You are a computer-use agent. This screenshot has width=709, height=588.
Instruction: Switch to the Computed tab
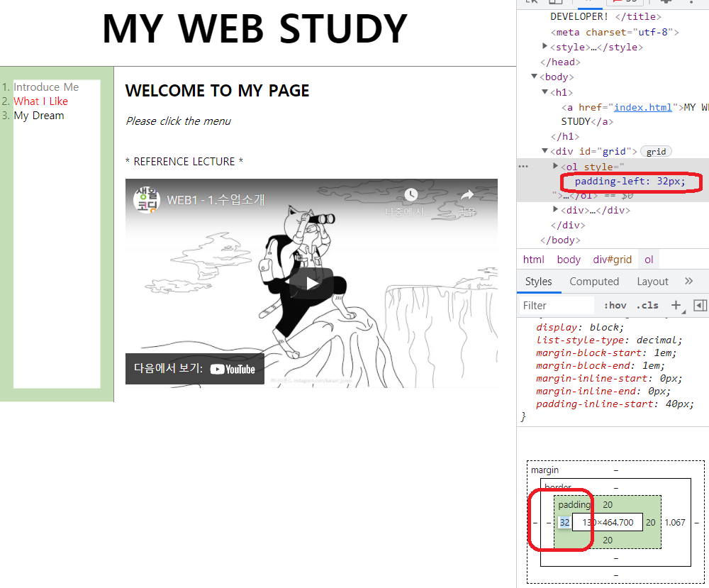594,282
